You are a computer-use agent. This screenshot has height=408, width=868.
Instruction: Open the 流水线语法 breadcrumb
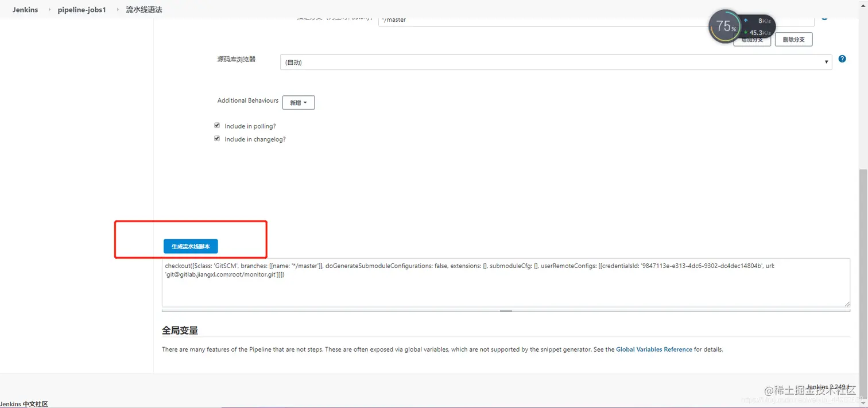144,10
